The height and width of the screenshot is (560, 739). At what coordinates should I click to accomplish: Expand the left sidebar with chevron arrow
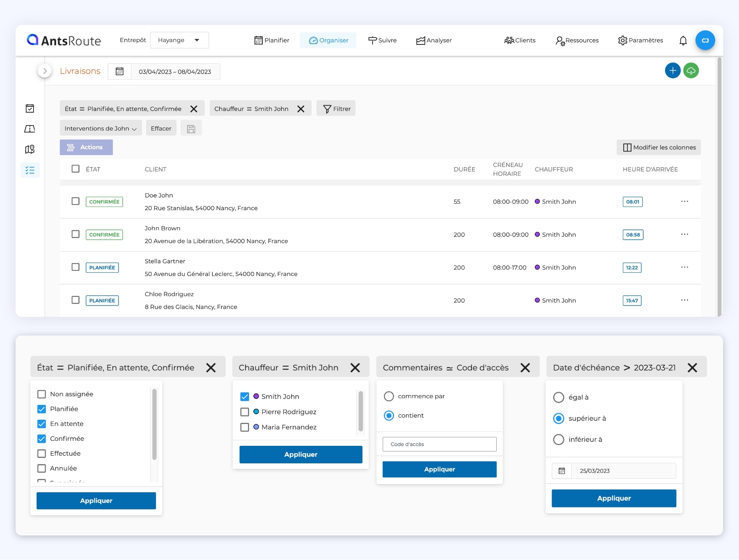[45, 71]
